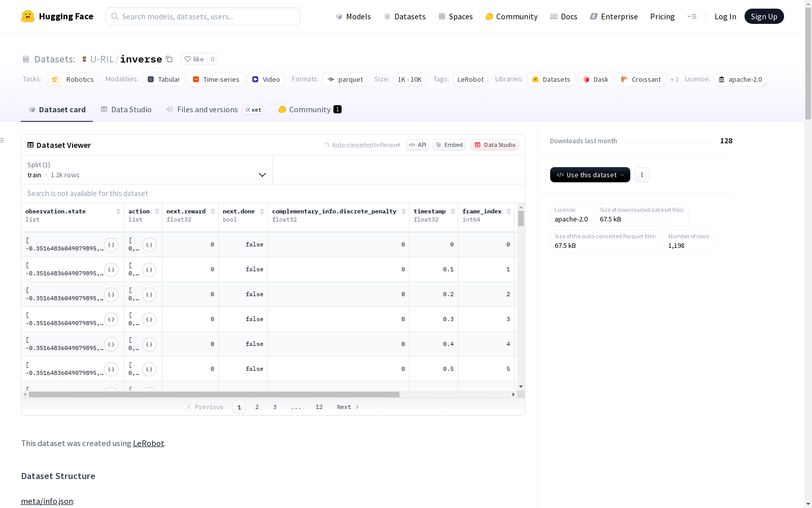The height and width of the screenshot is (508, 812).
Task: Click the Video modality tag
Action: (x=266, y=79)
